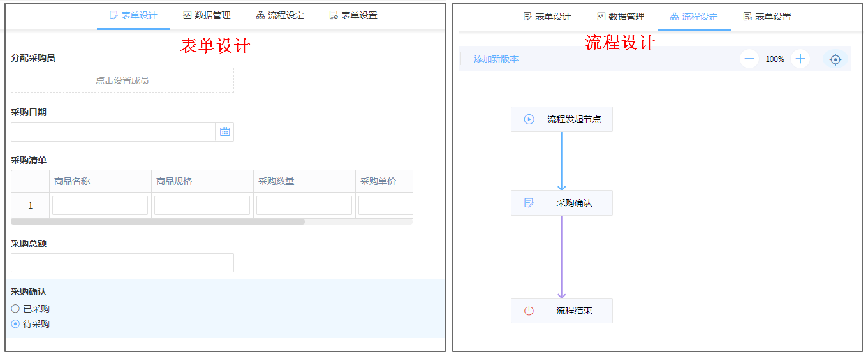Image resolution: width=868 pixels, height=354 pixels.
Task: Click the play icon on 流程发起节点
Action: (529, 119)
